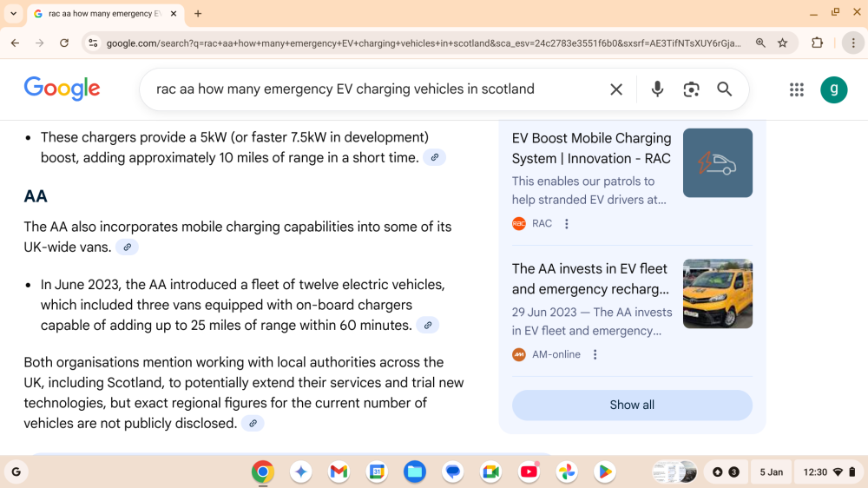
Task: Open Google Lens image search
Action: pos(691,89)
